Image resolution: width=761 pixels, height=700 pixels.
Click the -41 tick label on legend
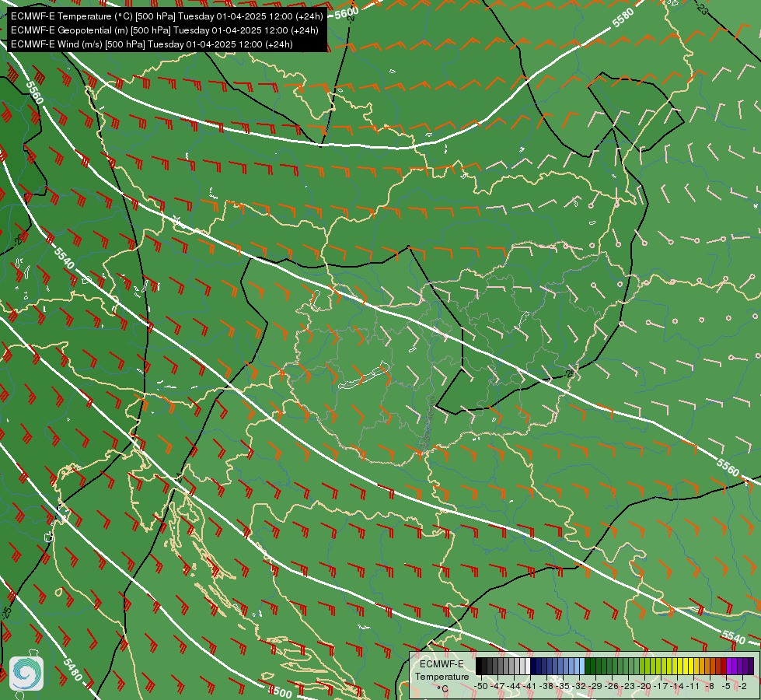tap(530, 687)
